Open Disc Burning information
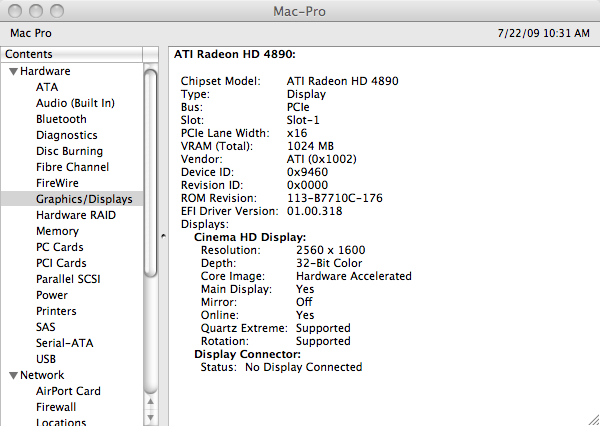The image size is (600, 426). coord(69,151)
